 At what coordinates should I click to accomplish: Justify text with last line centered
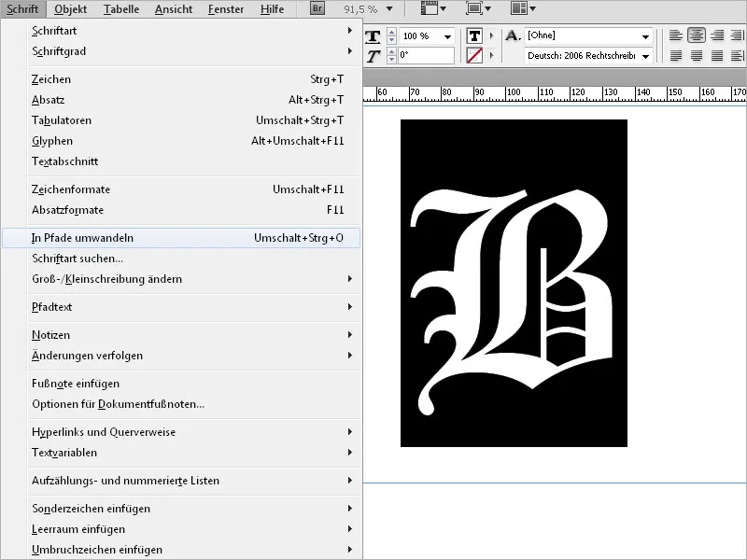[x=697, y=56]
